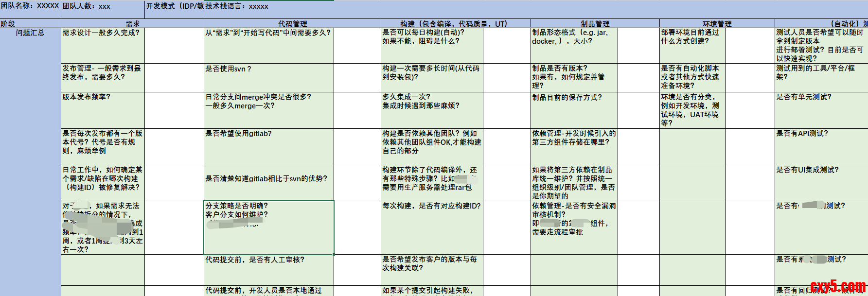
Task: Click the 制品目前的保存方式 cell
Action: 595,110
